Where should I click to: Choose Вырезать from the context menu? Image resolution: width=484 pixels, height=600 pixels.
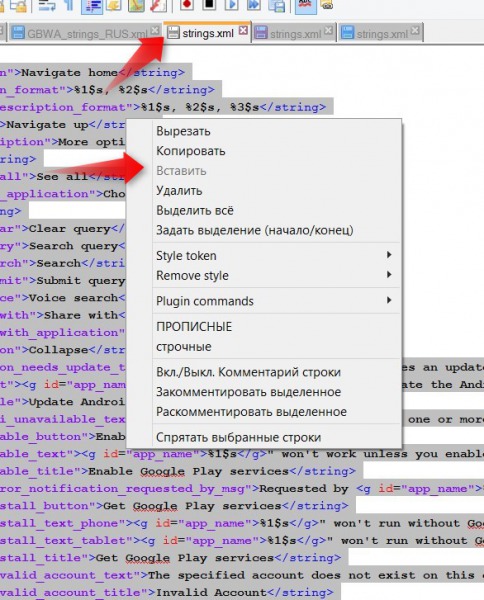(264, 131)
